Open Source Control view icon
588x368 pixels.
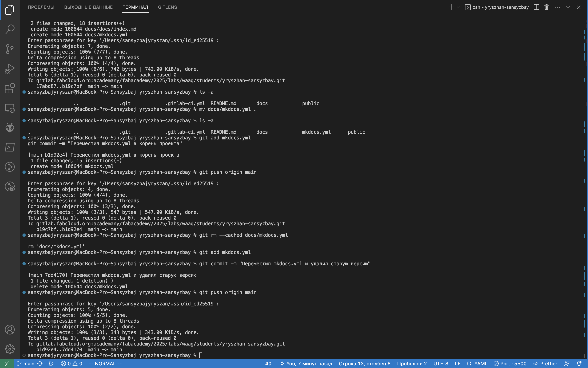10,49
